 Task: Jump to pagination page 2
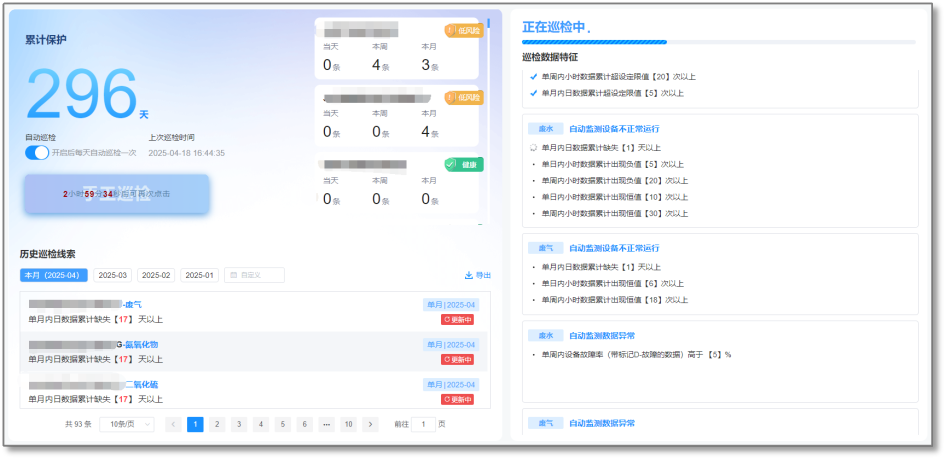coord(217,424)
